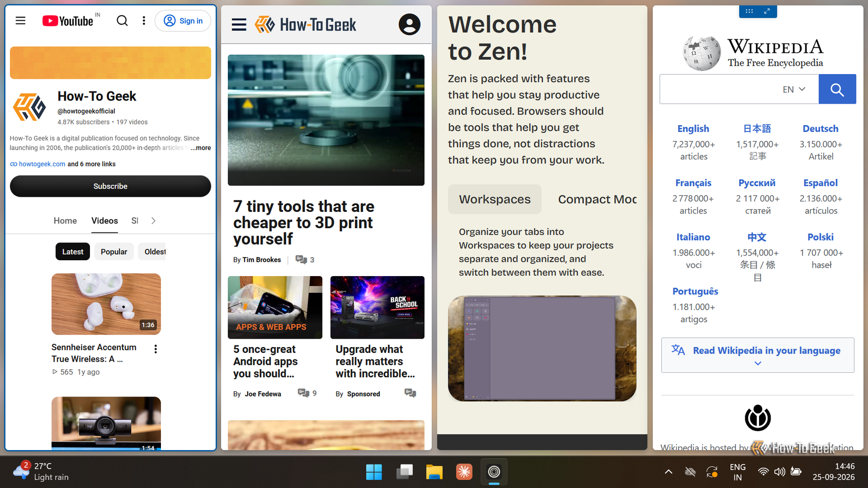Click the Wikipedia globe logo
Screen dimensions: 868x488
(x=702, y=53)
